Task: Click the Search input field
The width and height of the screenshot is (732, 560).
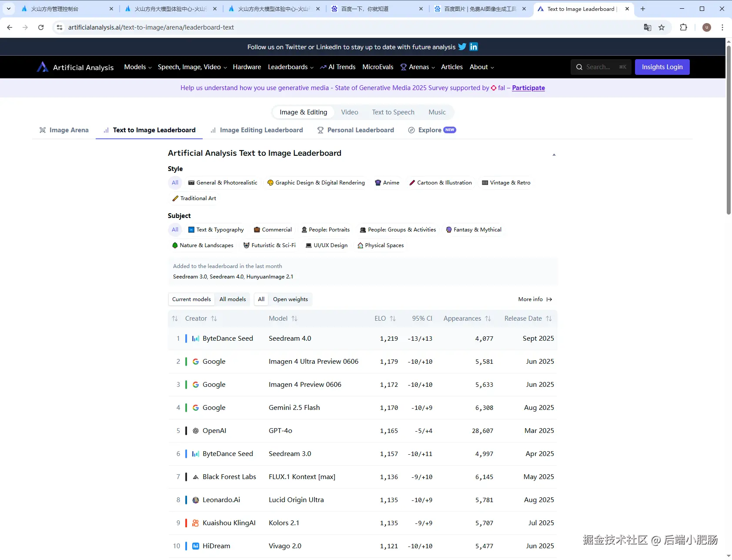Action: click(601, 67)
